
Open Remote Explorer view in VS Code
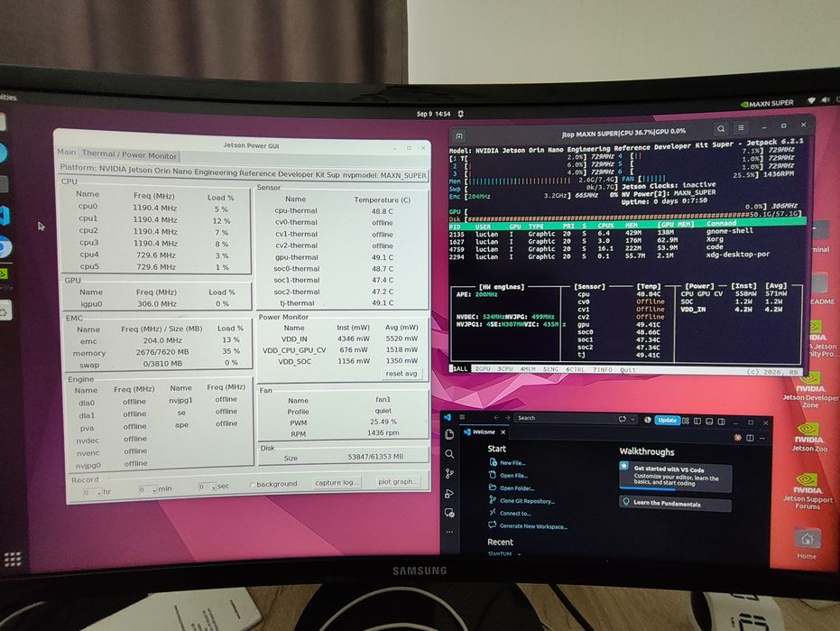pyautogui.click(x=449, y=513)
